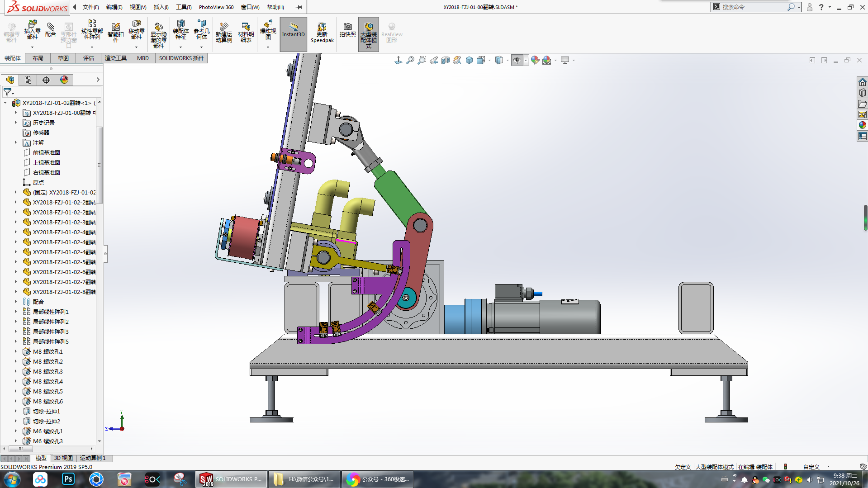
Task: Expand the 配合 mates folder
Action: click(15, 302)
